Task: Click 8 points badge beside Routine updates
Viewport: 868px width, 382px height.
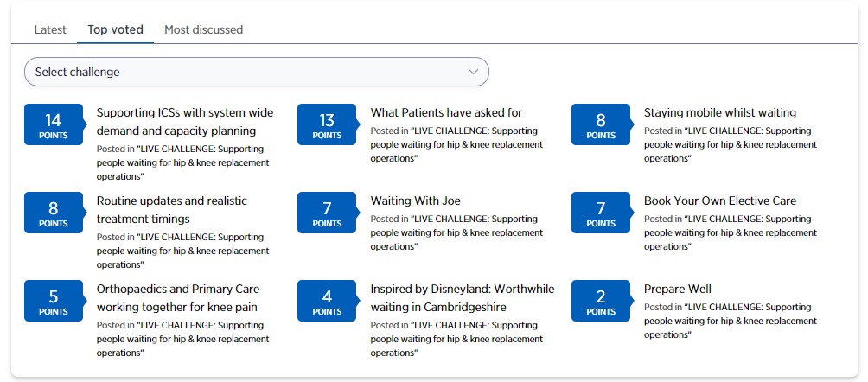Action: pyautogui.click(x=54, y=213)
